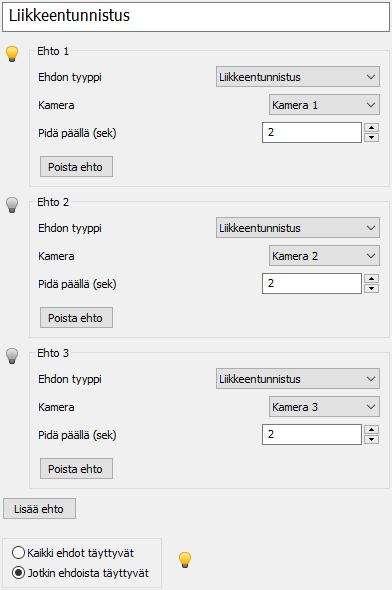Image resolution: width=392 pixels, height=590 pixels.
Task: Click Poista ehto button in Ehto 1
Action: click(76, 167)
